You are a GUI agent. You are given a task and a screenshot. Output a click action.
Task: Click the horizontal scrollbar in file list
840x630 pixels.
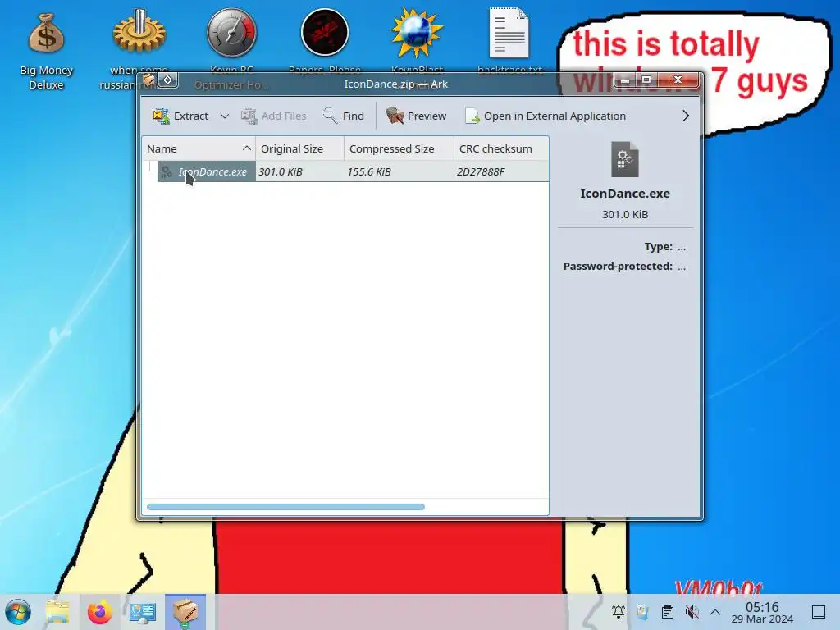click(x=285, y=507)
